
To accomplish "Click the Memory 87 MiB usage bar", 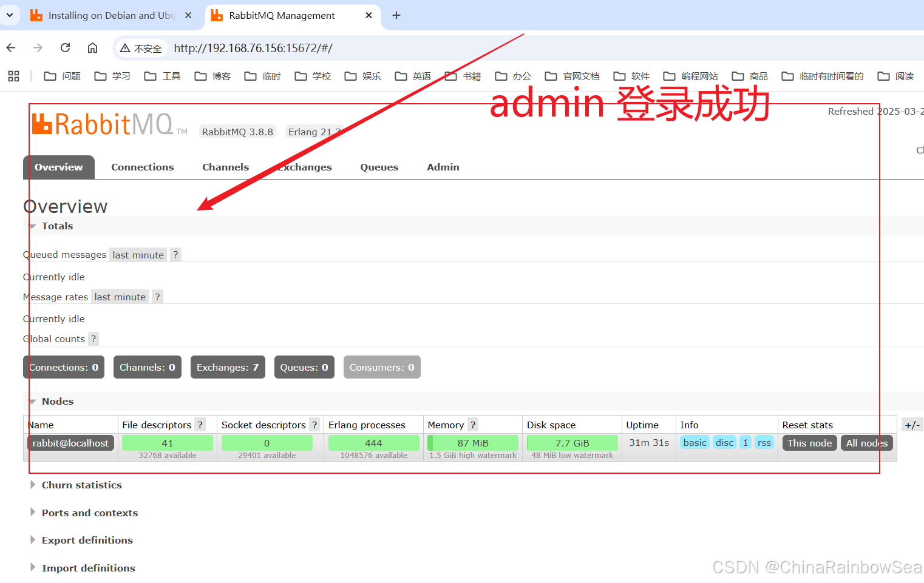I will 473,443.
